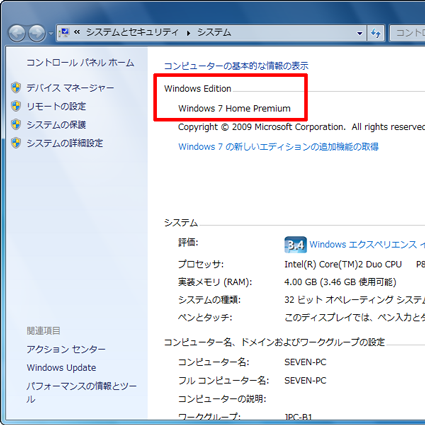
Task: Select システム breadcrumb segment
Action: [x=214, y=32]
